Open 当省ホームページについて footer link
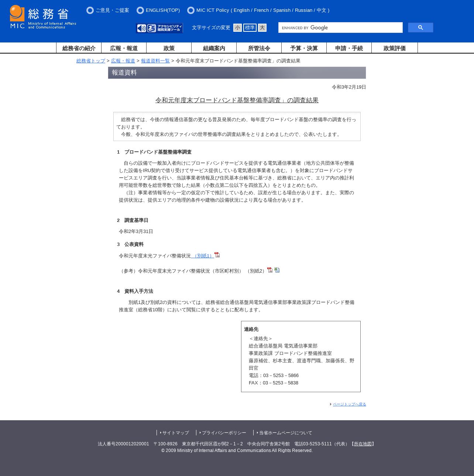This screenshot has height=476, width=474. click(285, 433)
